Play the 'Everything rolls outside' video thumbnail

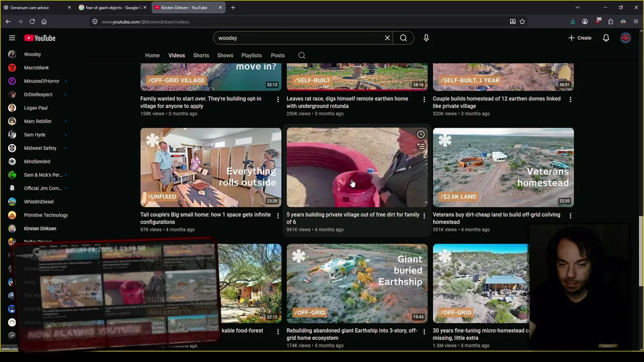click(x=211, y=167)
